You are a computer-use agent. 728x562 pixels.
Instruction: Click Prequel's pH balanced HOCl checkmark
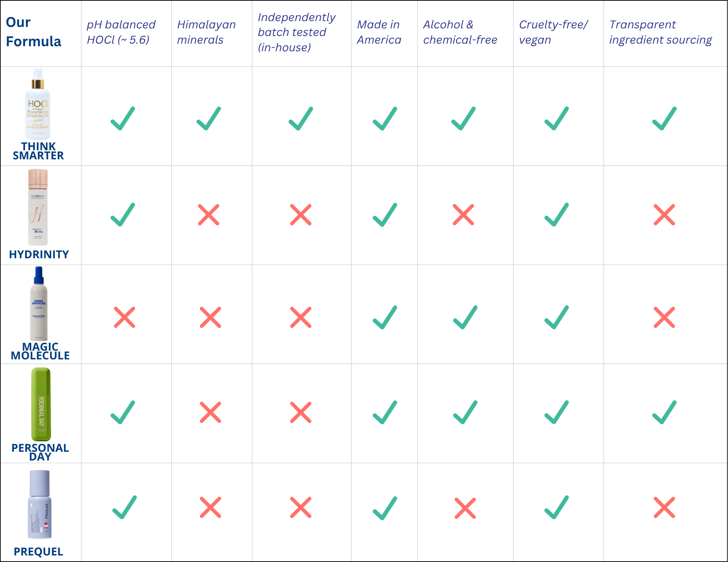point(124,507)
